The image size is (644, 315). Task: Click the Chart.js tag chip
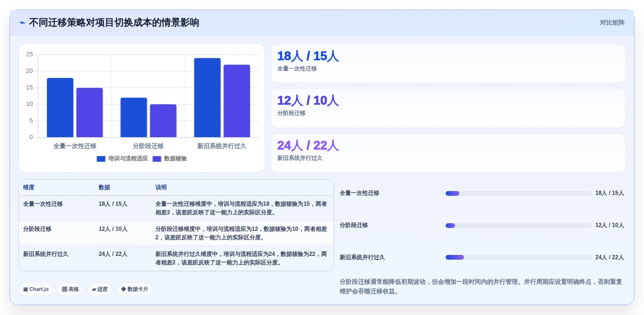click(36, 289)
